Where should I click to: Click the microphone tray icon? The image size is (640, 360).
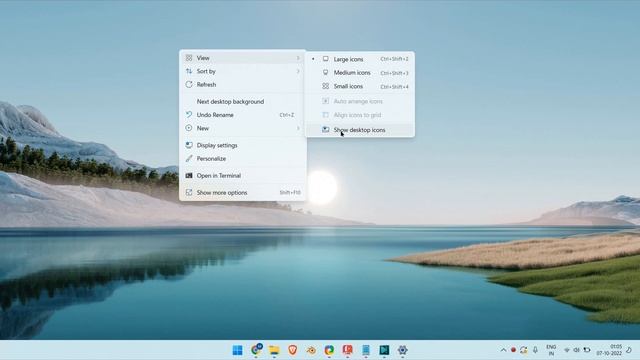pyautogui.click(x=535, y=350)
